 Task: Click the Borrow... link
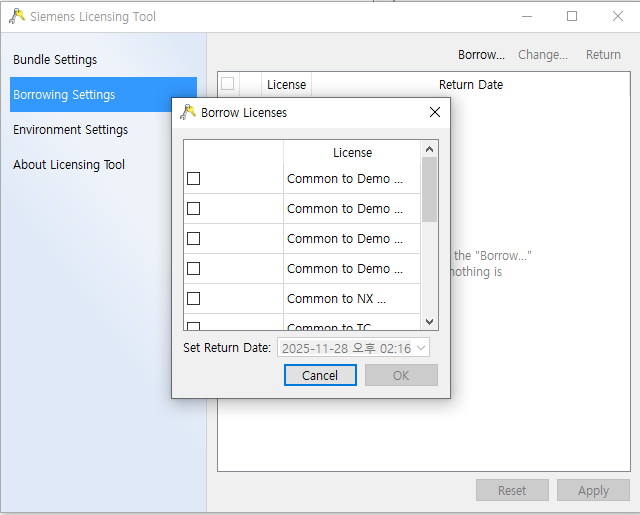point(481,55)
